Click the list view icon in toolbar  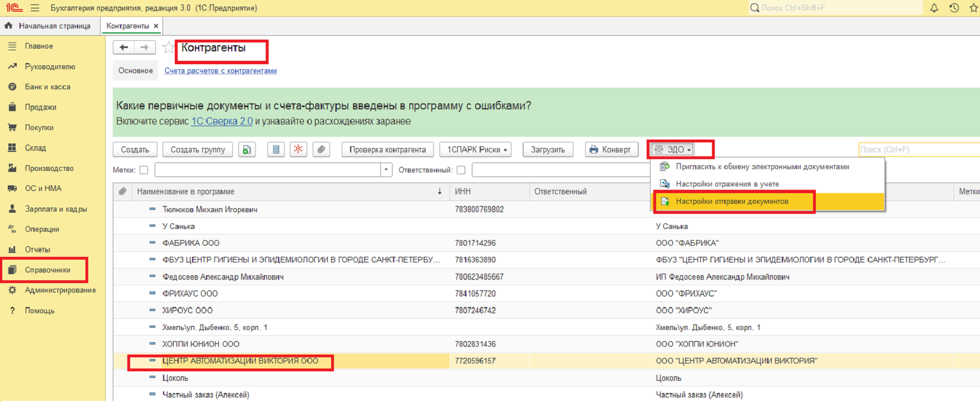(x=276, y=150)
